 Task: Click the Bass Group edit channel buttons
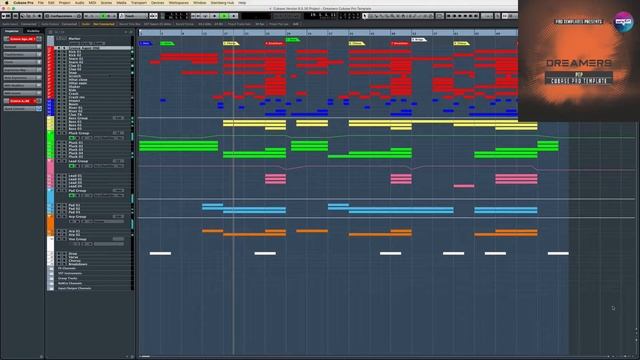click(118, 118)
